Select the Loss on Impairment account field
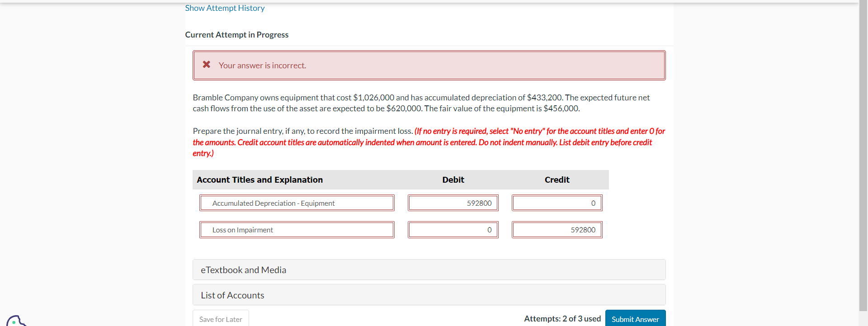The image size is (868, 326). click(x=297, y=230)
